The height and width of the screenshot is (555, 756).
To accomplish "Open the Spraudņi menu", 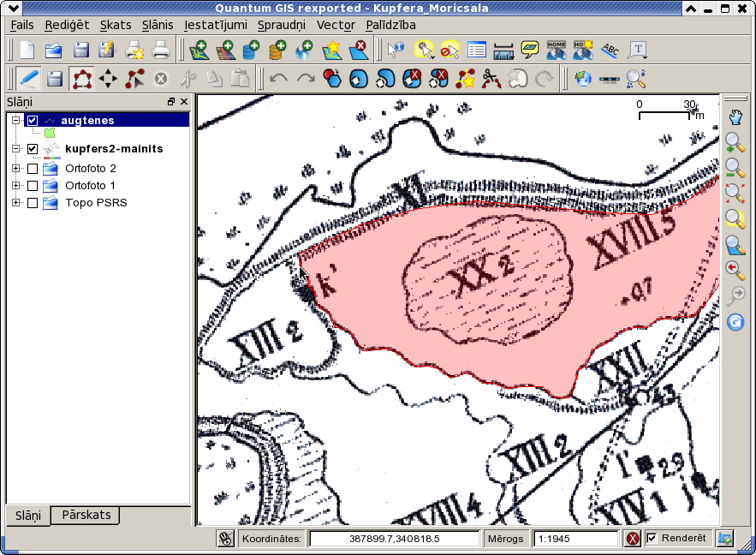I will [282, 25].
